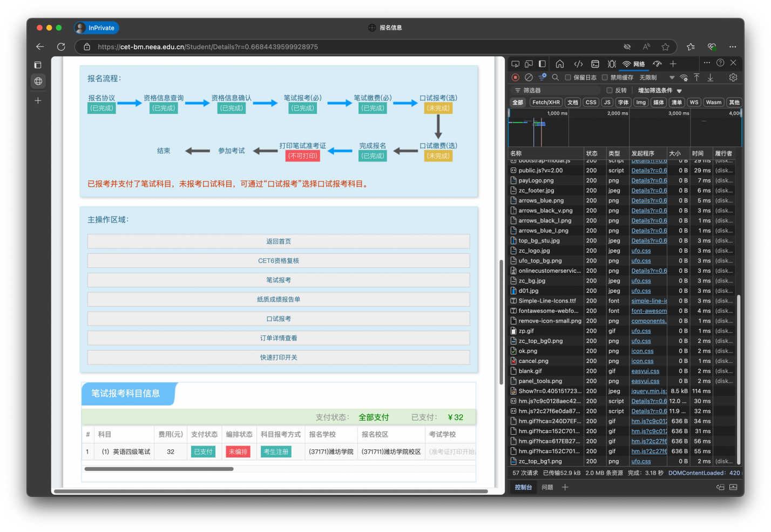The height and width of the screenshot is (532, 771).
Task: Enable the 保留日志 checkbox
Action: click(568, 77)
